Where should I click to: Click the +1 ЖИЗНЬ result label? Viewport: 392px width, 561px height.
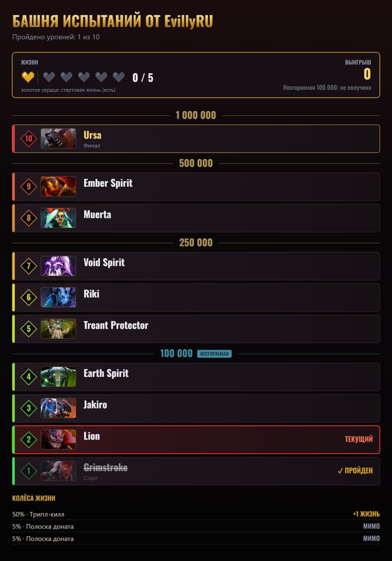366,514
